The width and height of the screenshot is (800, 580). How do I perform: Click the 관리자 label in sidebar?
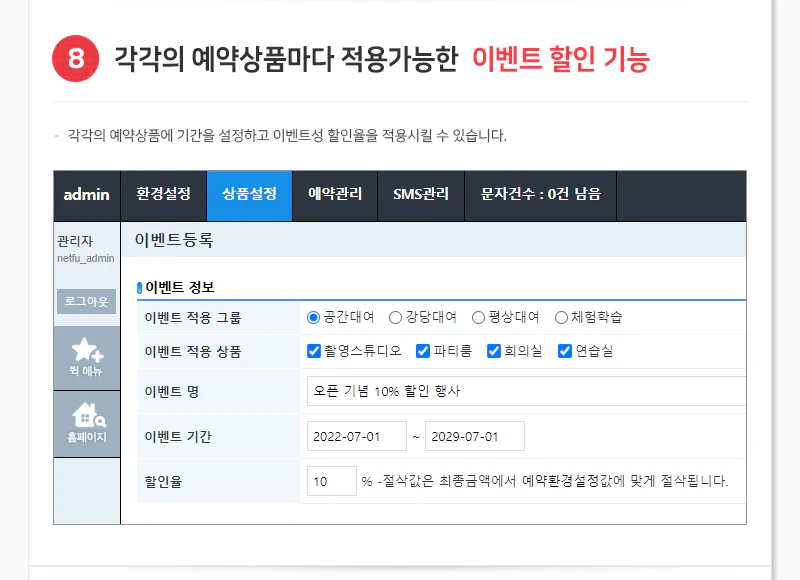(x=75, y=241)
